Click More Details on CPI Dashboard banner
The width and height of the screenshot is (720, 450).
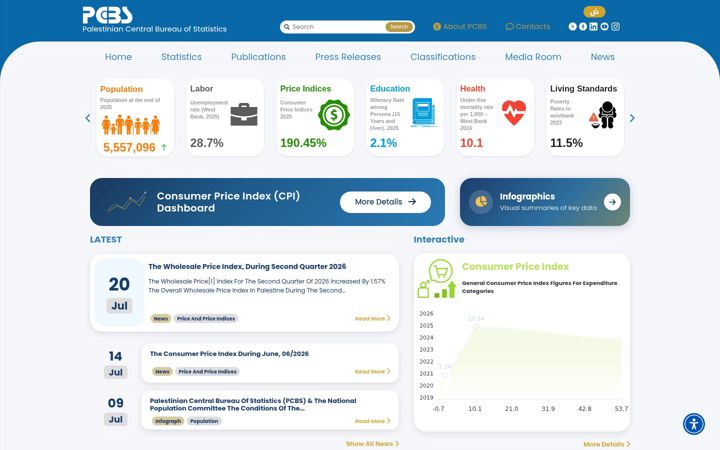pos(385,202)
